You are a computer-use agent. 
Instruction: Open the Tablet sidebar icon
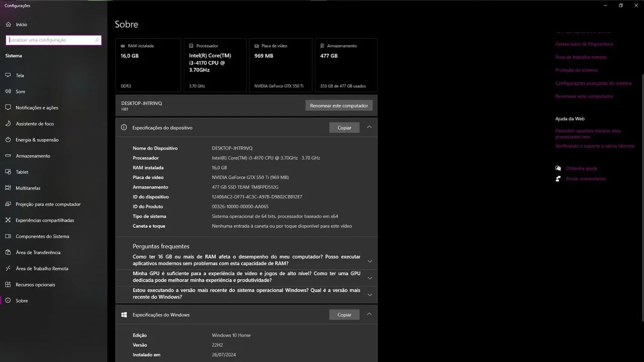(8, 172)
